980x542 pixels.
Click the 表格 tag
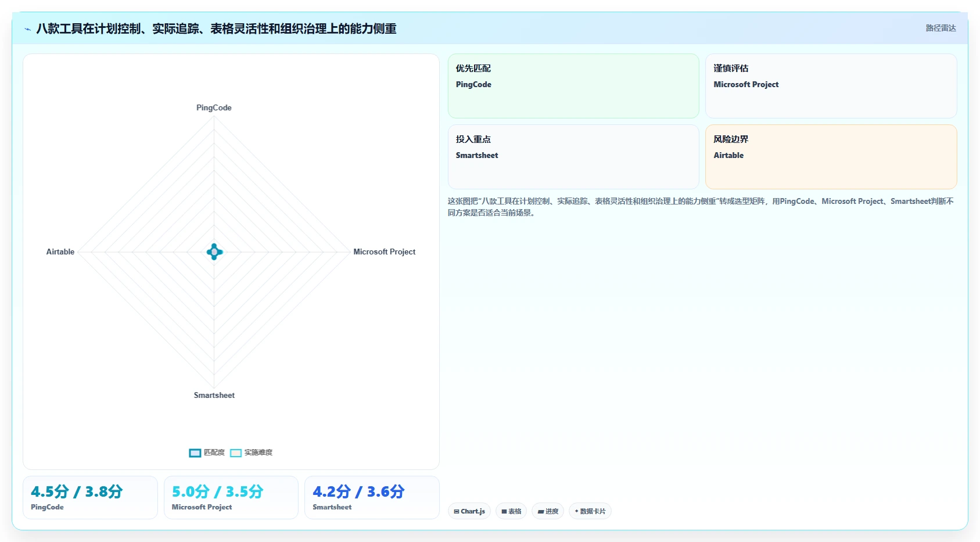[511, 511]
